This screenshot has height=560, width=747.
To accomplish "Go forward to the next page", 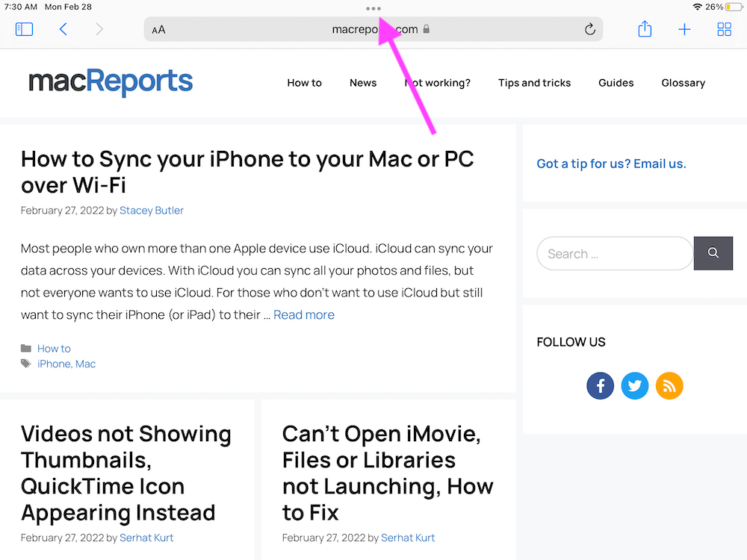I will [99, 30].
